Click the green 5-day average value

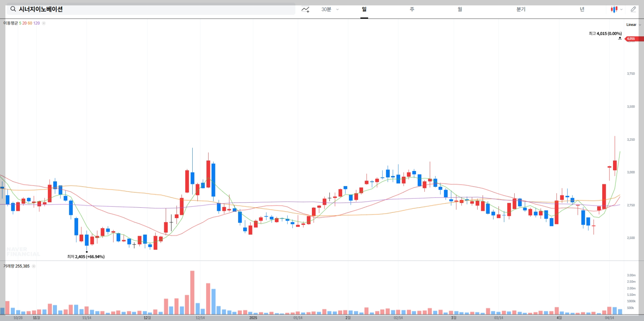tap(20, 23)
